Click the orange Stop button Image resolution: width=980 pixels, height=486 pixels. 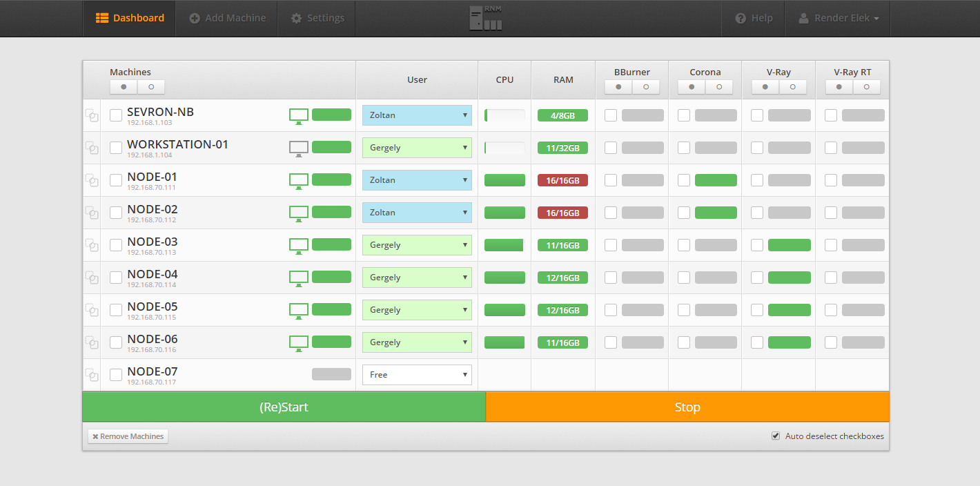(687, 407)
